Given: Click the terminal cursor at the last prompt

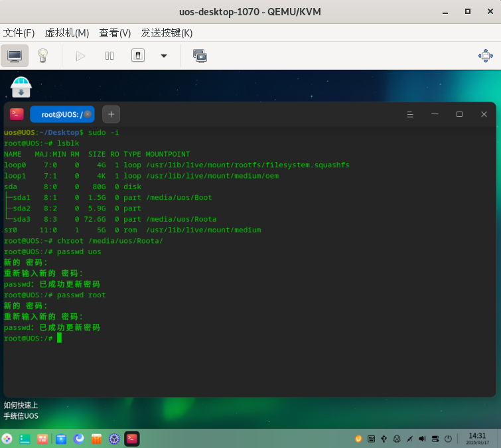Looking at the screenshot, I should click(60, 338).
